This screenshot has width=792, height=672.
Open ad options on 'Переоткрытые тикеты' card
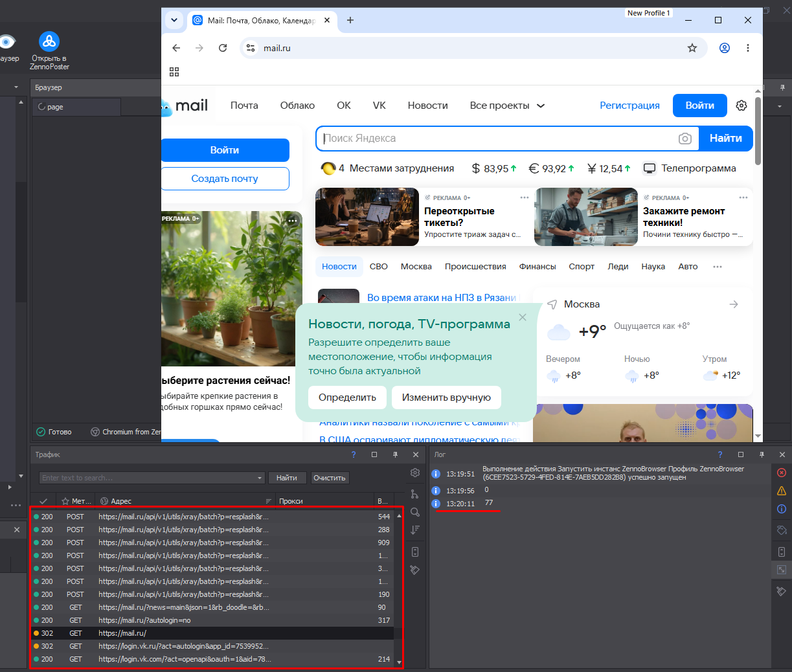(525, 197)
